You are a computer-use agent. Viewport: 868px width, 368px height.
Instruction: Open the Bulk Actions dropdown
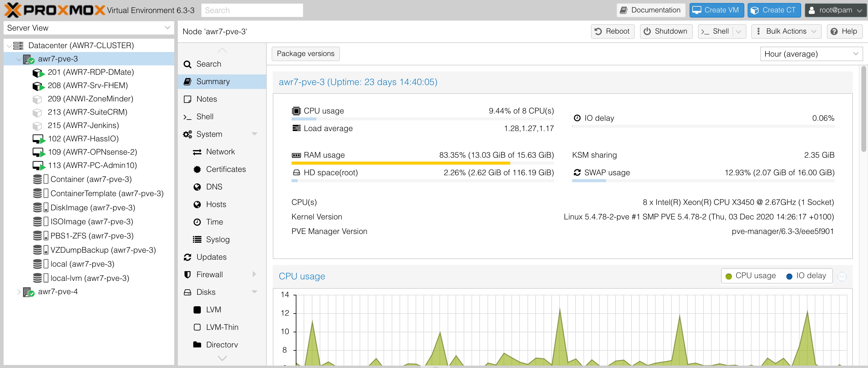pyautogui.click(x=786, y=31)
